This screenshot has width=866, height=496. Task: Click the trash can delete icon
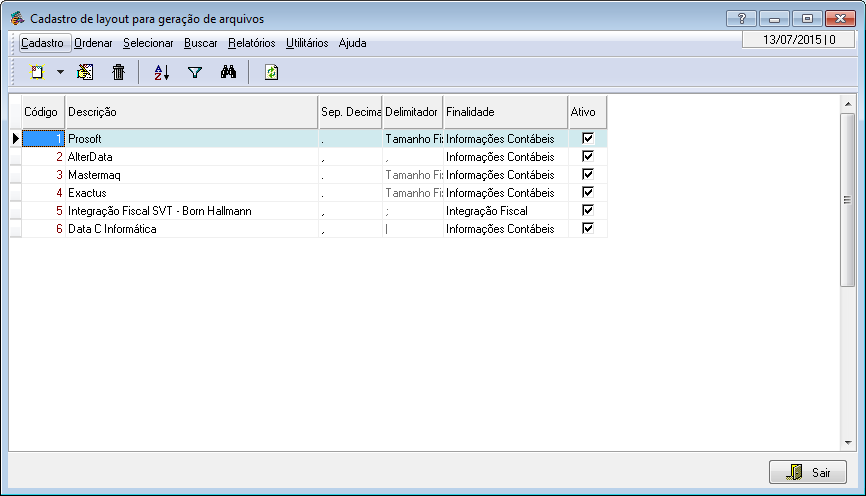(118, 72)
